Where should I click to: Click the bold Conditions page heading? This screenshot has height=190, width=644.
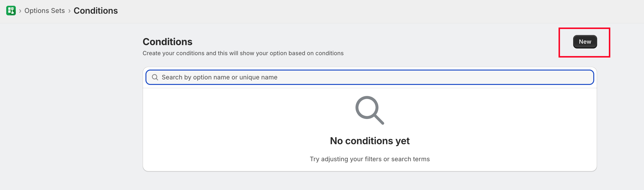[167, 42]
